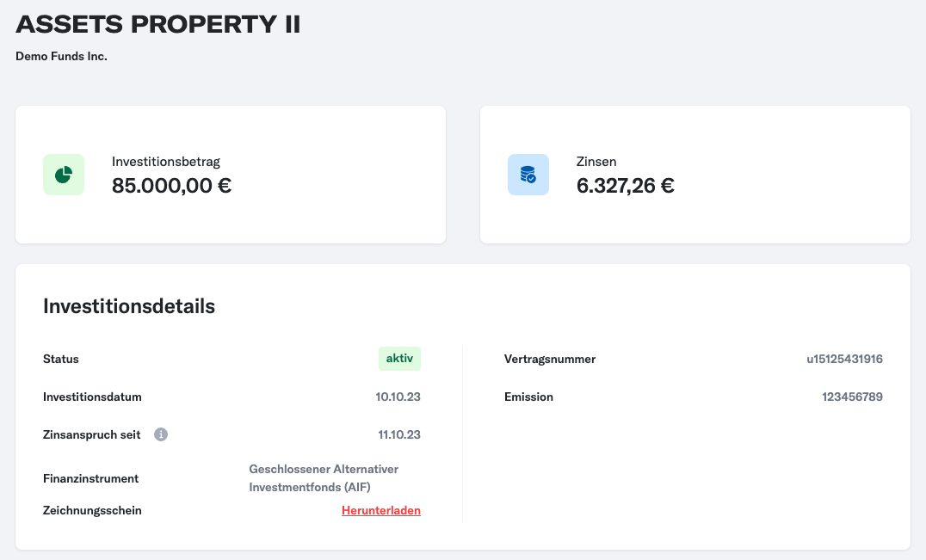Click the Zinsen card label
This screenshot has width=926, height=560.
596,162
